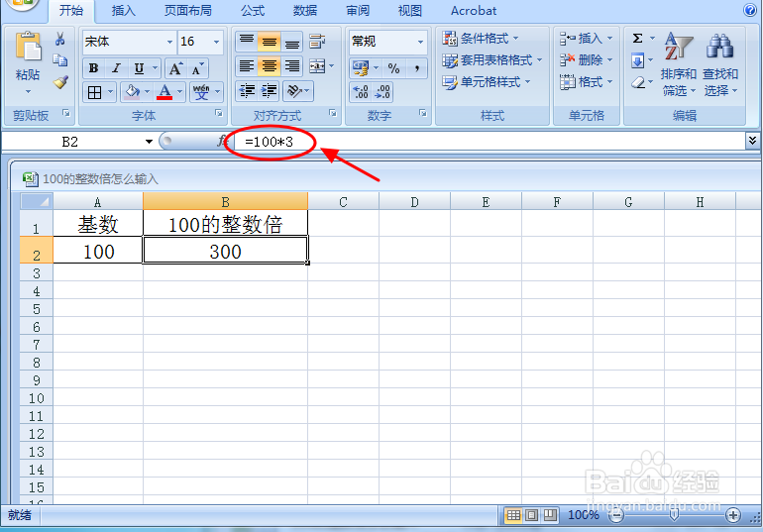Open Find and Select binoculars
This screenshot has width=763, height=532.
tap(720, 64)
